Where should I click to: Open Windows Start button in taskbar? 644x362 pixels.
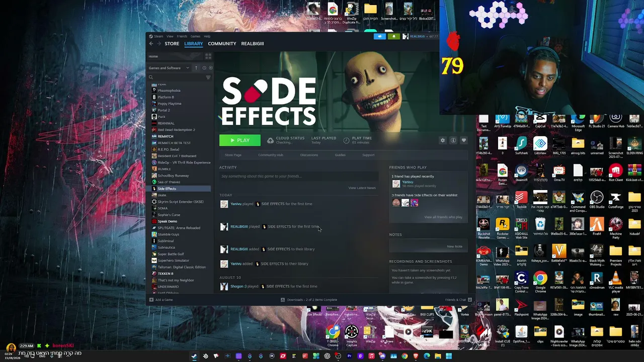tap(449, 356)
